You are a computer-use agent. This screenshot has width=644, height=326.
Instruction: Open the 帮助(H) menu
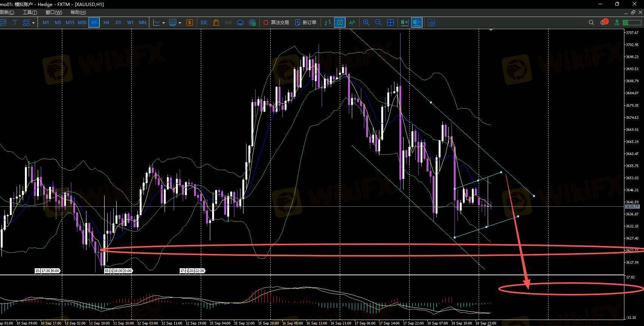pyautogui.click(x=78, y=12)
